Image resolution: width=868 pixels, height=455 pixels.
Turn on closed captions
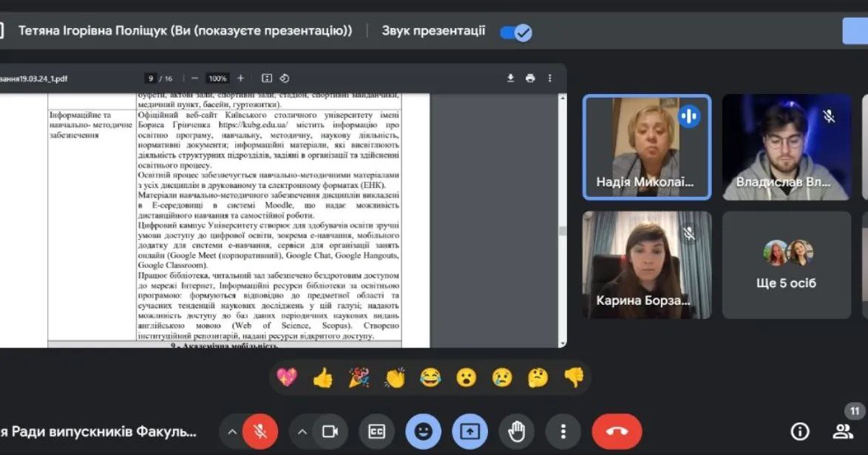376,431
